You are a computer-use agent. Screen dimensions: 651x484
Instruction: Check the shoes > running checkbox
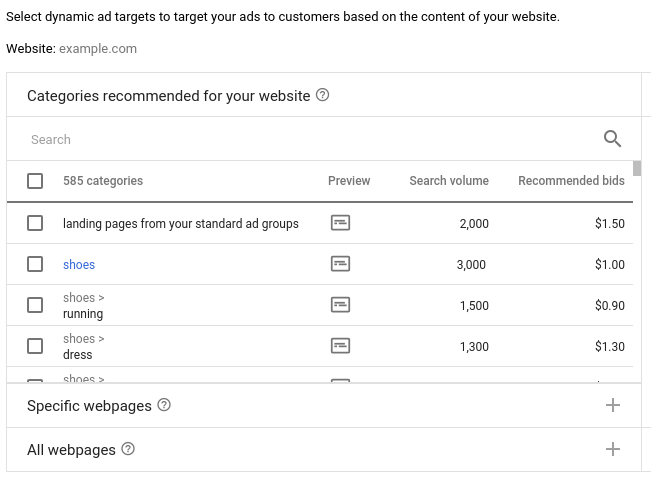click(x=35, y=305)
